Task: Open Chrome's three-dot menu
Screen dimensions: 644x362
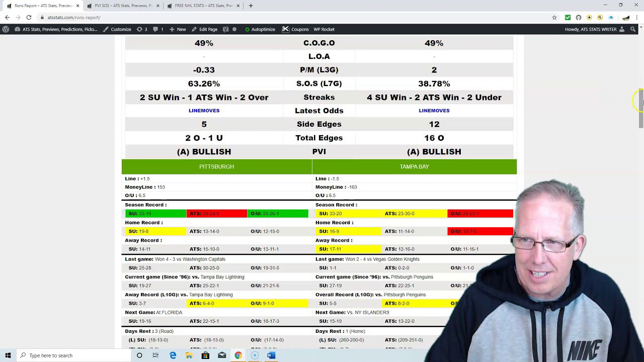Action: click(637, 17)
